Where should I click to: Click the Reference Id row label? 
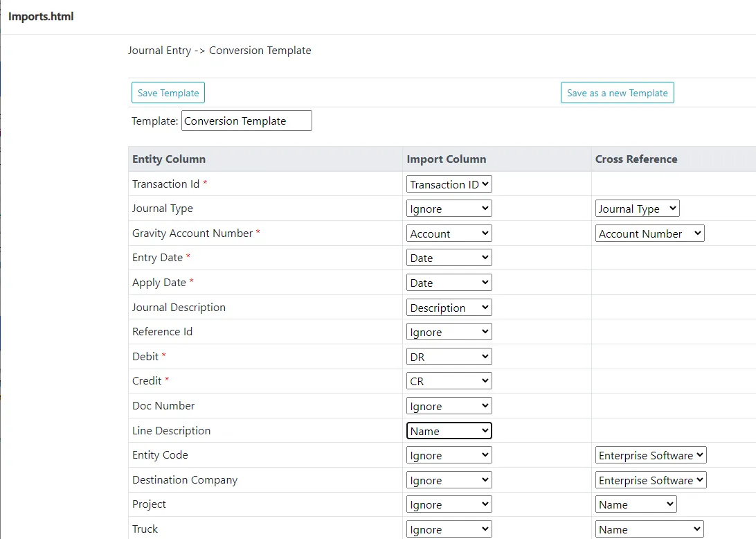click(x=163, y=332)
